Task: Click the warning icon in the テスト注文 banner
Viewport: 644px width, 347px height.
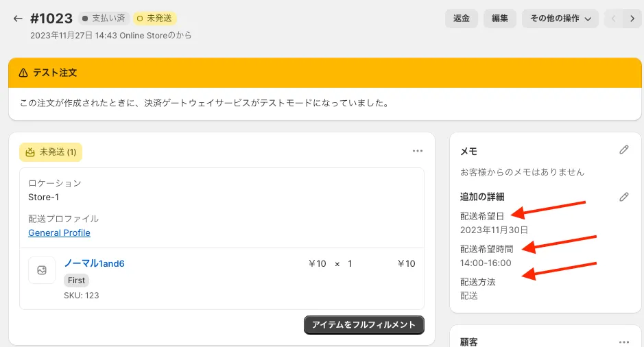Action: (23, 73)
